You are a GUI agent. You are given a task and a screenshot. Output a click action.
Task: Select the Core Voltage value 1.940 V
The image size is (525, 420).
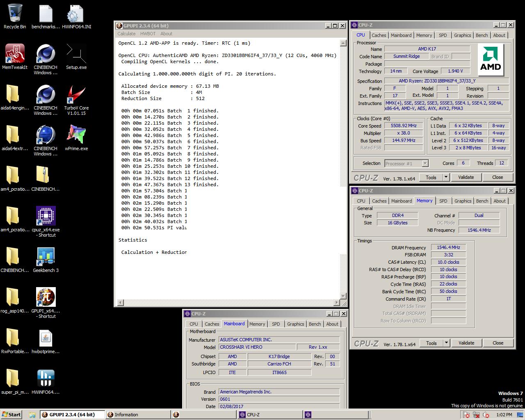point(455,71)
